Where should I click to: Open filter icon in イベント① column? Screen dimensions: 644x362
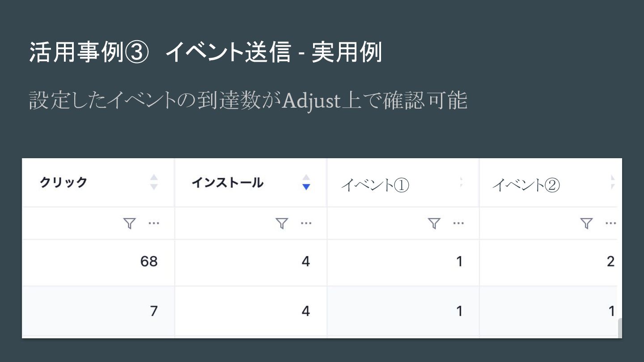click(434, 223)
